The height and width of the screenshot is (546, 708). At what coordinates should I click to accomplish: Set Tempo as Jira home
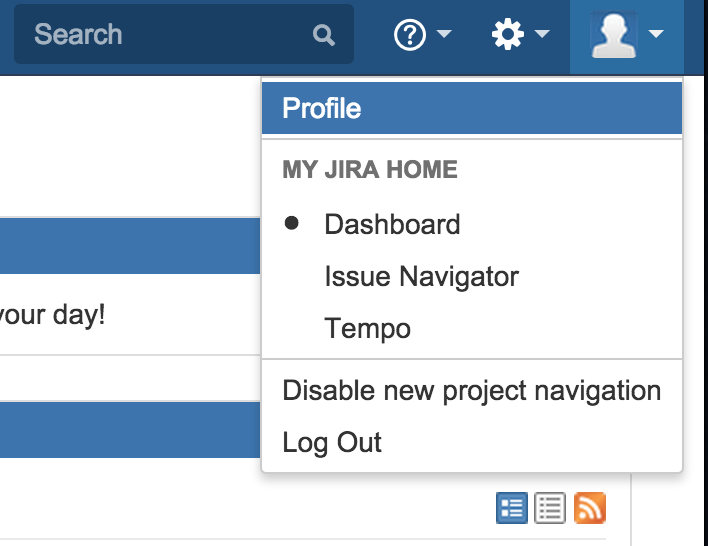[367, 328]
